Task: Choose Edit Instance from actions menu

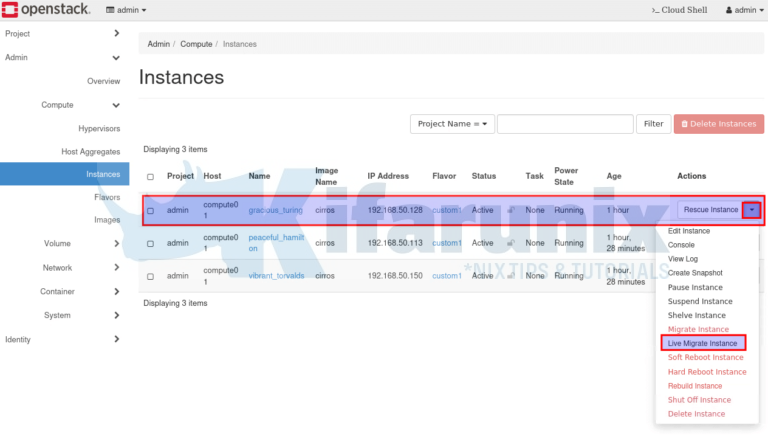Action: [689, 231]
